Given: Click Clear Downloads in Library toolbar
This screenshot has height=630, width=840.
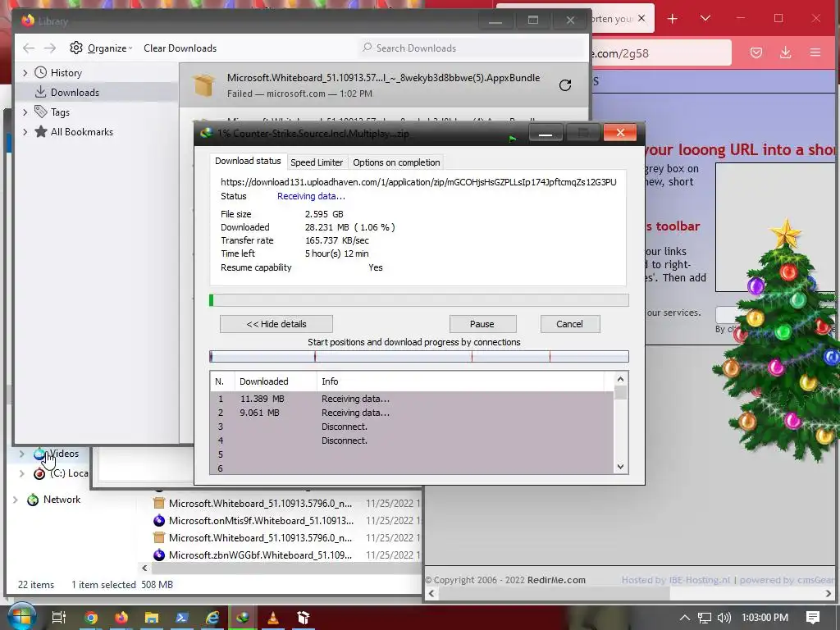Looking at the screenshot, I should 180,48.
